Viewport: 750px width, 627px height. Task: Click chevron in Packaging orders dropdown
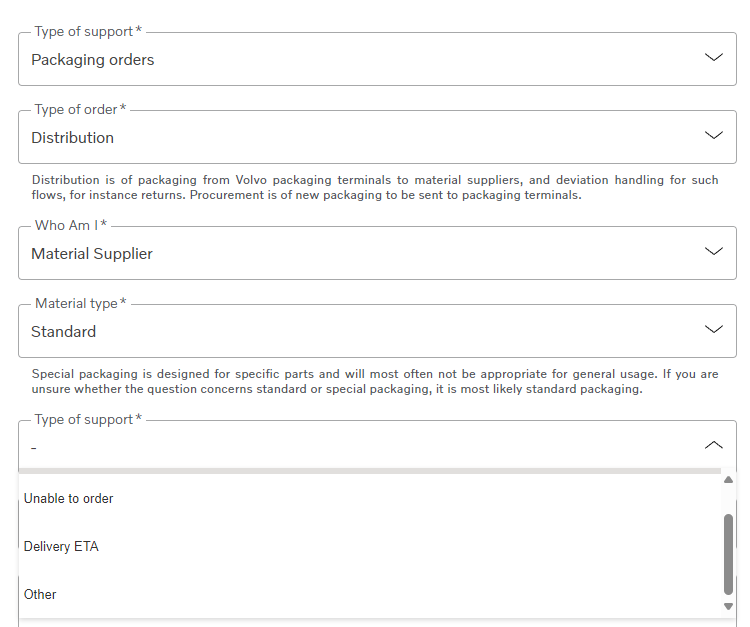tap(713, 57)
